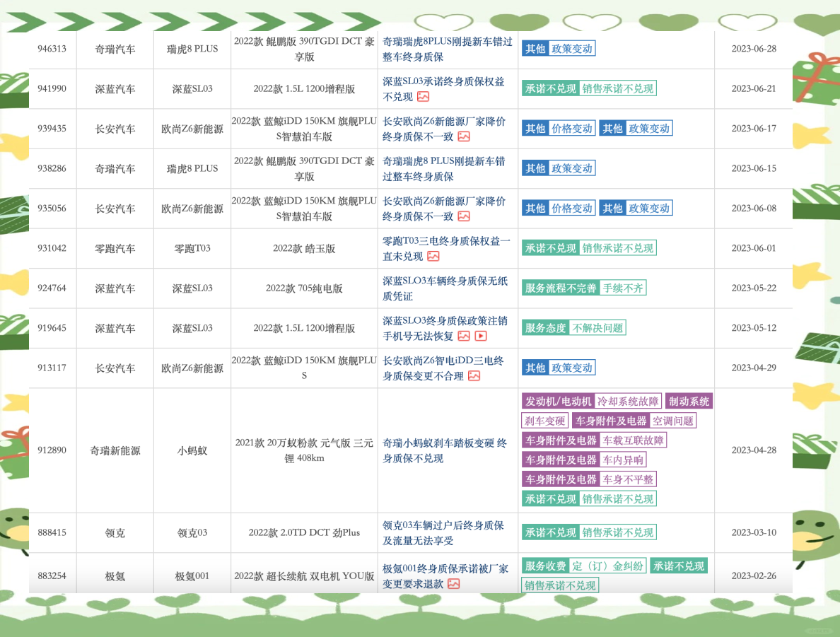The height and width of the screenshot is (637, 840).
Task: Click image icon for 零跑T03三电终身质保 complaint
Action: [x=433, y=256]
